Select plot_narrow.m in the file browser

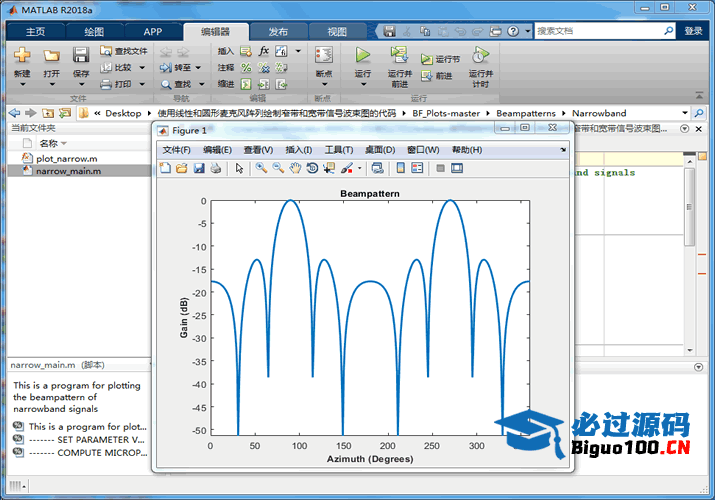(x=66, y=158)
